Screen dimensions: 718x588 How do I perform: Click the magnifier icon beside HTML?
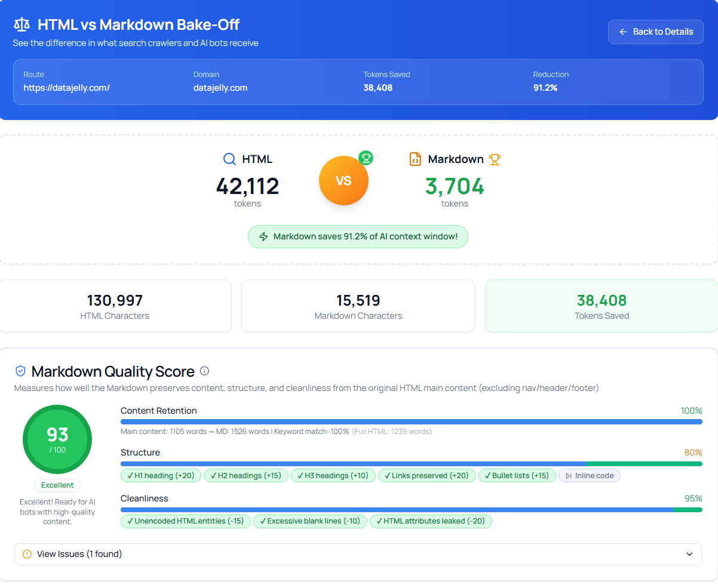pyautogui.click(x=229, y=159)
